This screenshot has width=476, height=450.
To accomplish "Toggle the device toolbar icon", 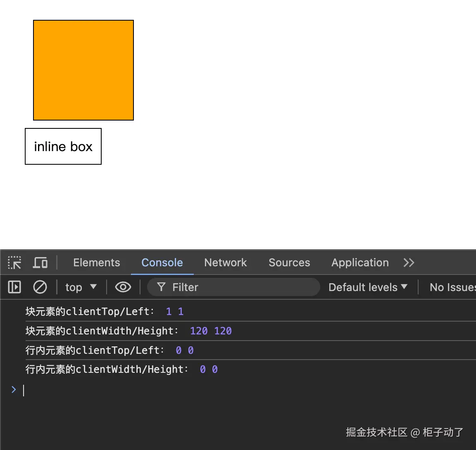I will [x=40, y=263].
